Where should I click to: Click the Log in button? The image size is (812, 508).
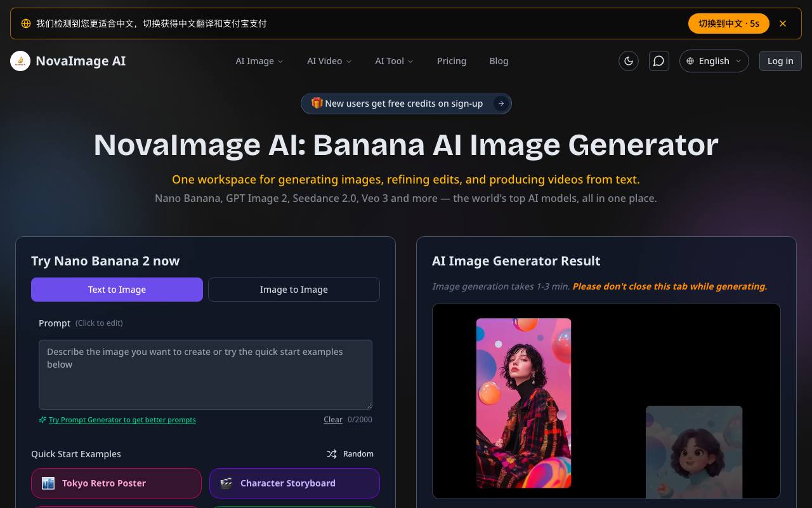point(780,61)
